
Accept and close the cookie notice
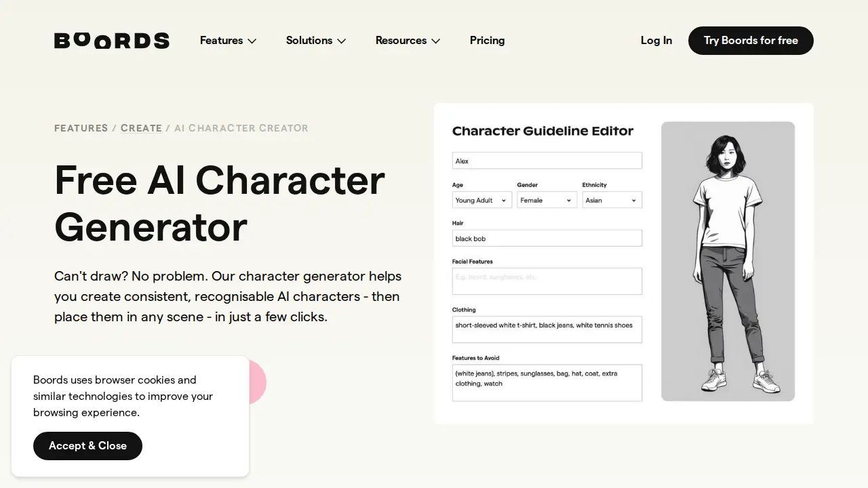(87, 446)
